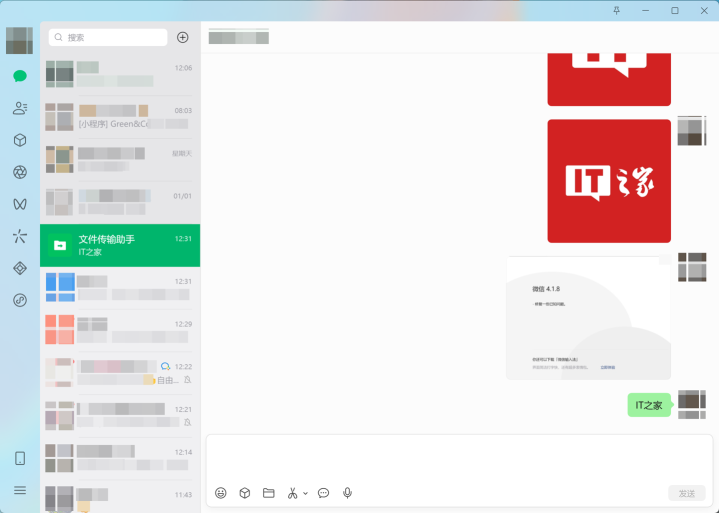Click the 发送 send button
719x513 pixels.
point(686,494)
